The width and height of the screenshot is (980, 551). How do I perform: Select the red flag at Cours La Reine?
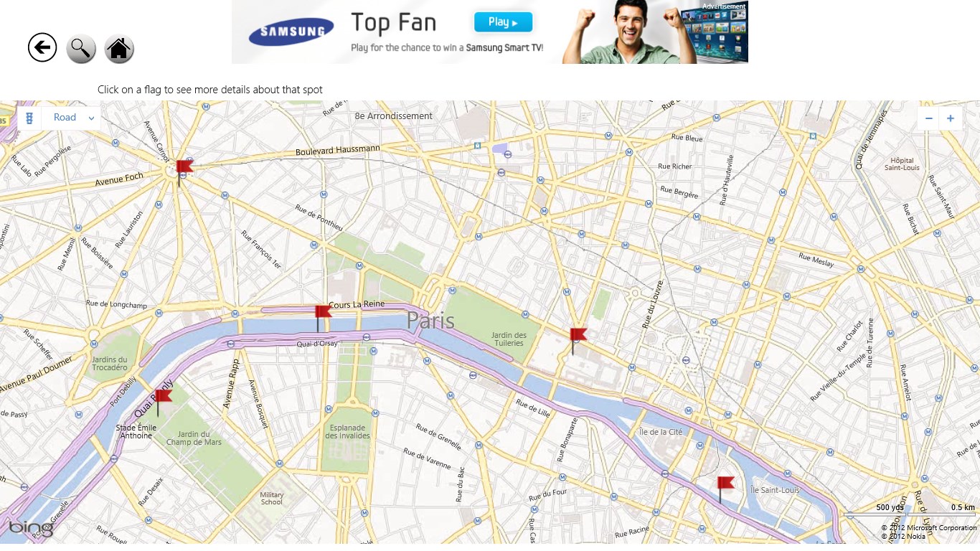323,318
